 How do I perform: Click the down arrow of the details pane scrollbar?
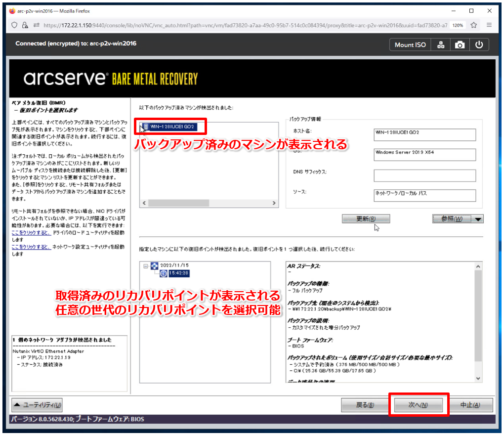tap(478, 379)
